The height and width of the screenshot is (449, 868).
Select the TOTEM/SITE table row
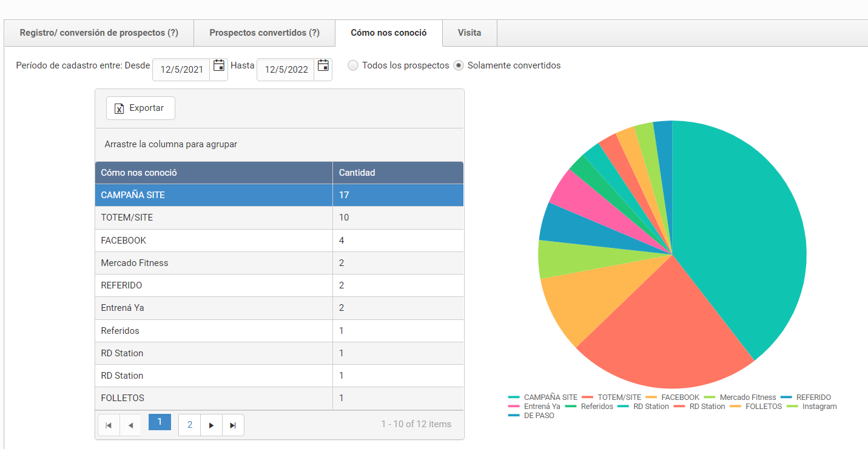(214, 218)
